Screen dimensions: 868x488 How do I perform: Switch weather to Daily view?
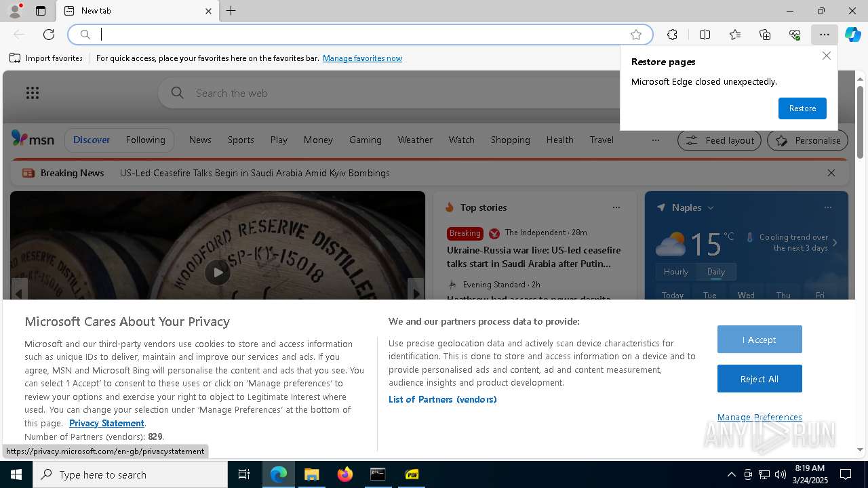(x=716, y=272)
